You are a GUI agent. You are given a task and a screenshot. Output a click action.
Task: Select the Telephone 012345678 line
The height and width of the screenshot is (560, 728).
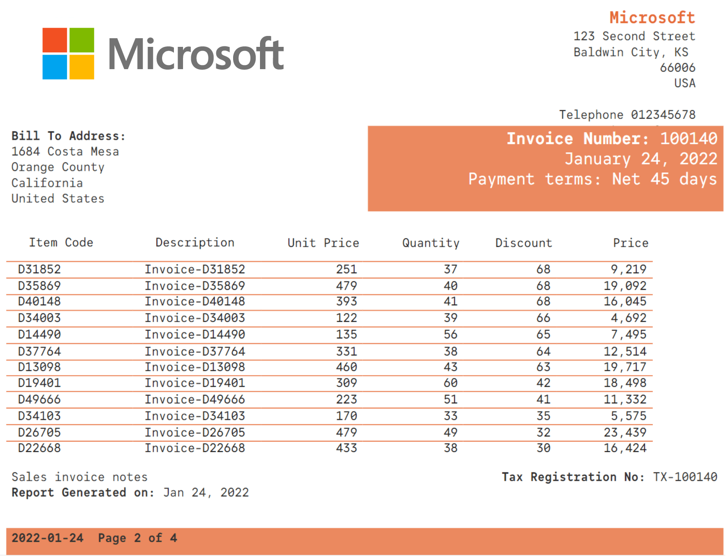click(x=627, y=115)
